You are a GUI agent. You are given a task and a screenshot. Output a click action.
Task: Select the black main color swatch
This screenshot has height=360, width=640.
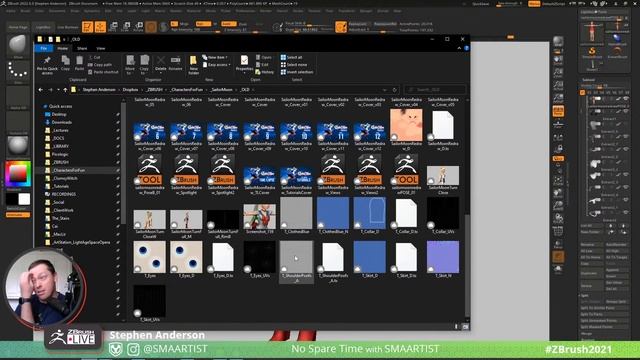(x=12, y=199)
